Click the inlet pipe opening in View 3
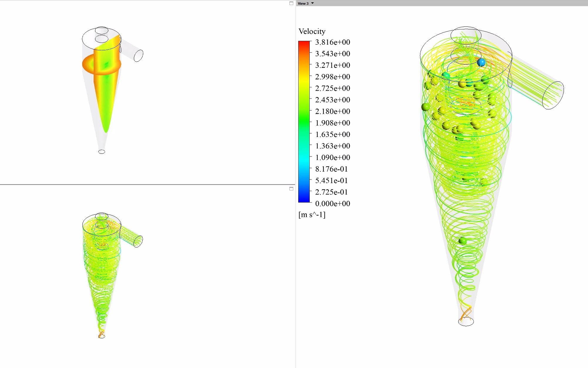The image size is (588, 368). click(x=553, y=96)
